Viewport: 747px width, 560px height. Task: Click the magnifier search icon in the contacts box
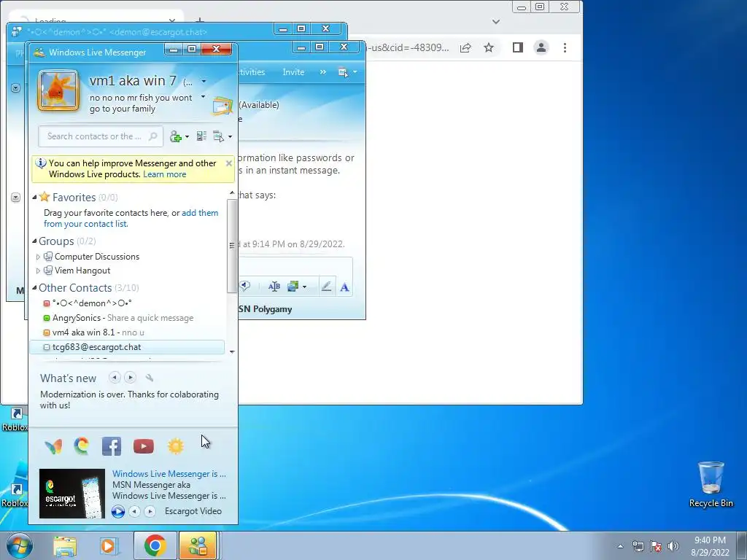pos(153,136)
